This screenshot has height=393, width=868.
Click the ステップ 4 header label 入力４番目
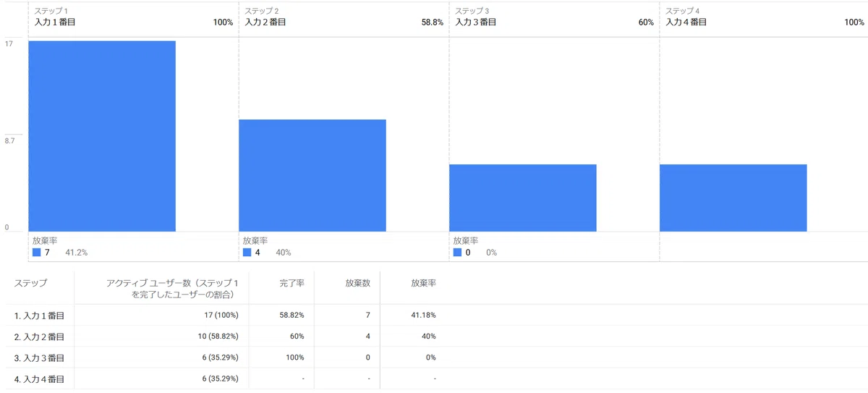point(686,22)
